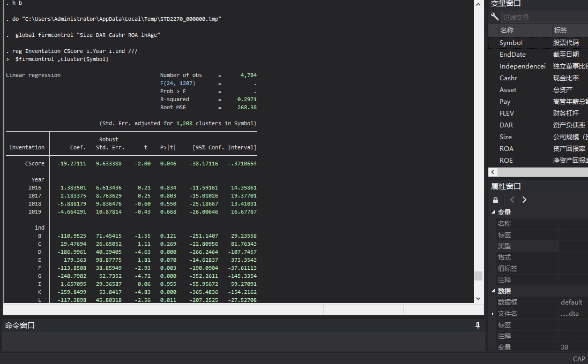Click the 属性窗口 panel title

(x=506, y=186)
